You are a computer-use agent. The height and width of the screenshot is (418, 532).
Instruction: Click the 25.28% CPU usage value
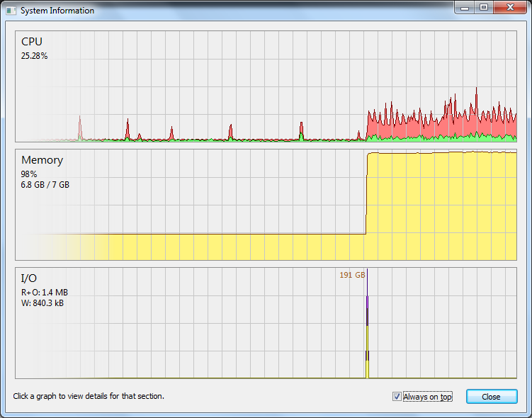click(34, 56)
